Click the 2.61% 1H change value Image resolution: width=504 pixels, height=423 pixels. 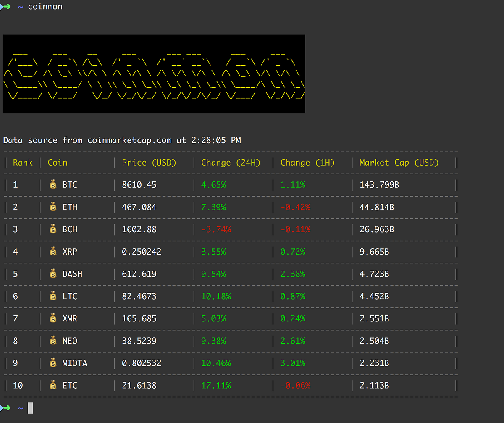293,341
